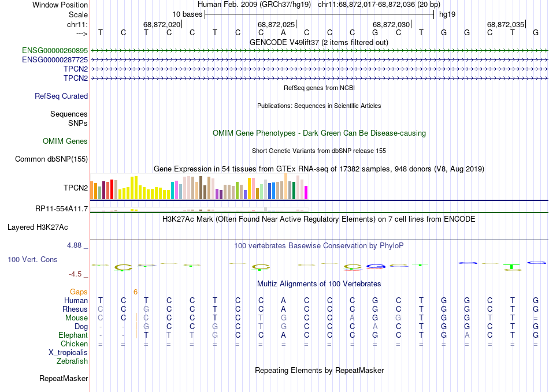Select the Dog alignment row label
Screen dimensions: 549x392
(81, 327)
